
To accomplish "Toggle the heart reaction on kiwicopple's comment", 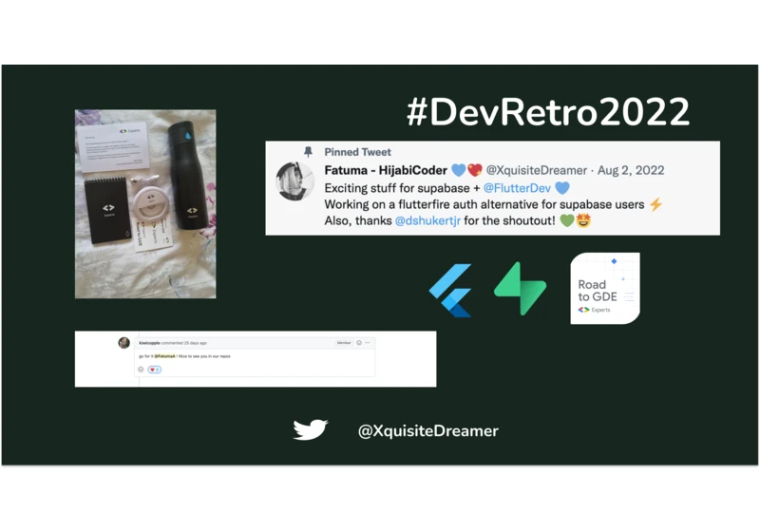I will point(154,370).
